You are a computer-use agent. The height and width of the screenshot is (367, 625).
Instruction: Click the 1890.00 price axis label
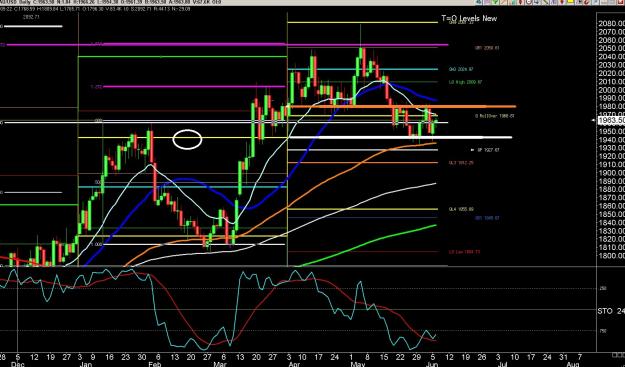(x=611, y=181)
